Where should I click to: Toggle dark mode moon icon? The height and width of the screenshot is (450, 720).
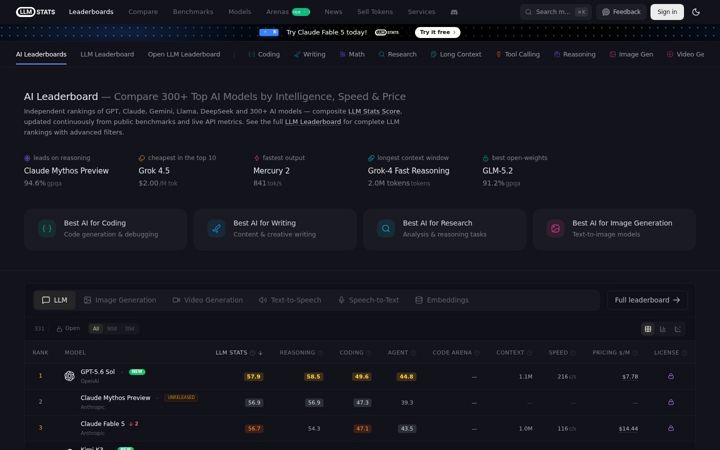(696, 12)
